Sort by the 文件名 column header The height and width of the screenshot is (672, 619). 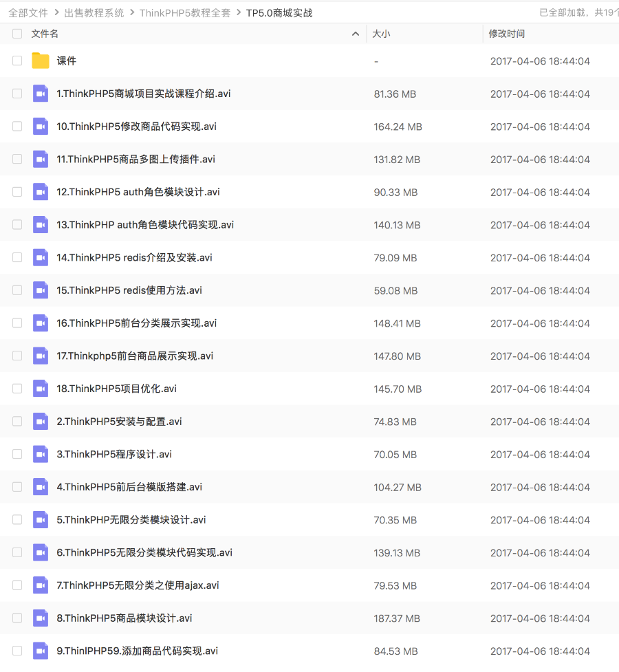(x=45, y=34)
